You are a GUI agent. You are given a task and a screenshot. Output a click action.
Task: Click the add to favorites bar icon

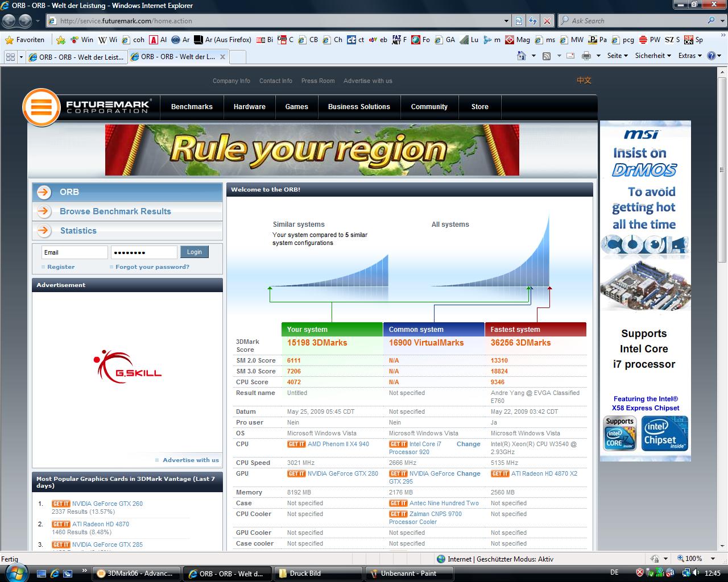(x=61, y=40)
